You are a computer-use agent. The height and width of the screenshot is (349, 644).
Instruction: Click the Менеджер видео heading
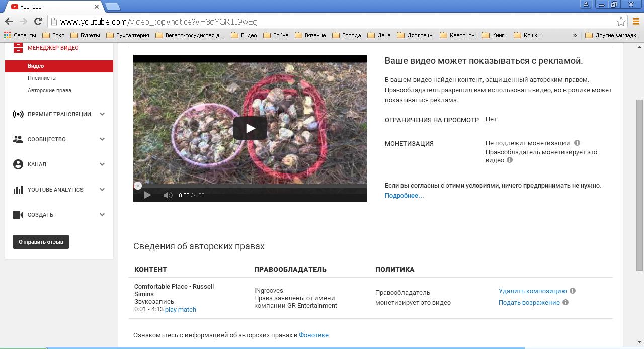[x=53, y=48]
